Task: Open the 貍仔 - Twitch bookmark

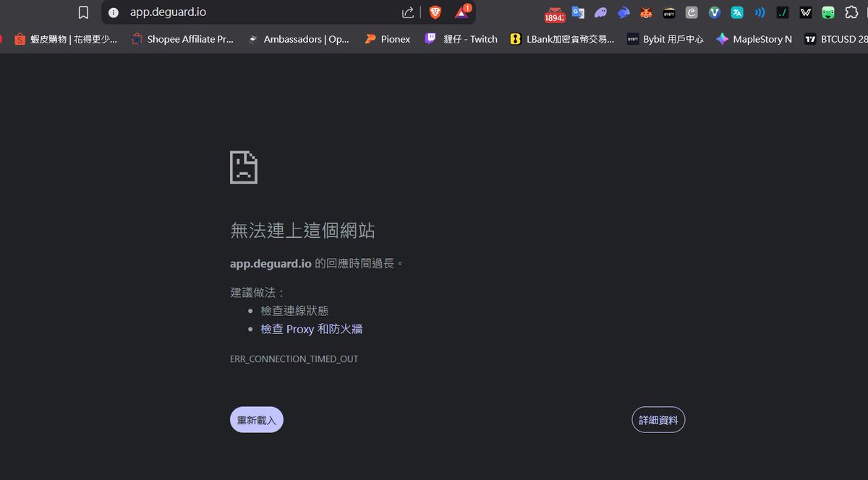Action: 461,39
